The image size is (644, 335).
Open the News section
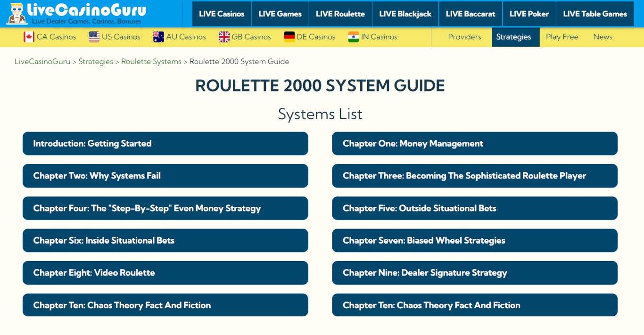click(x=603, y=37)
